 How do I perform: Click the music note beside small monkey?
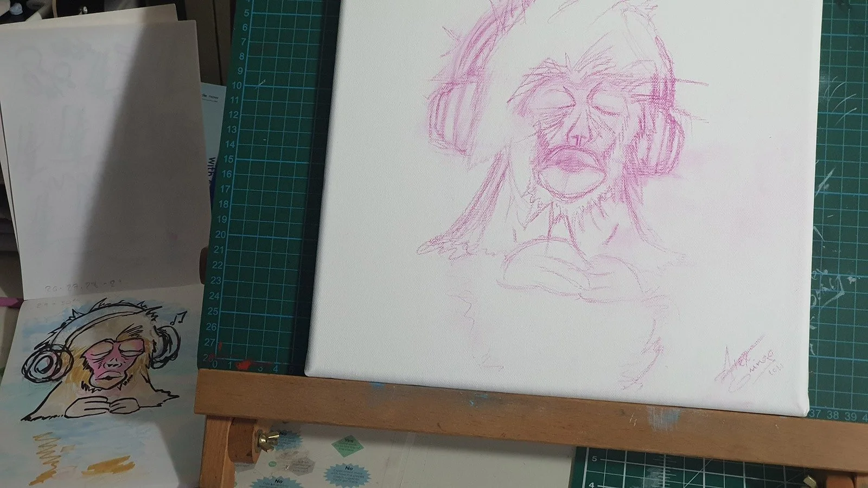pyautogui.click(x=178, y=318)
